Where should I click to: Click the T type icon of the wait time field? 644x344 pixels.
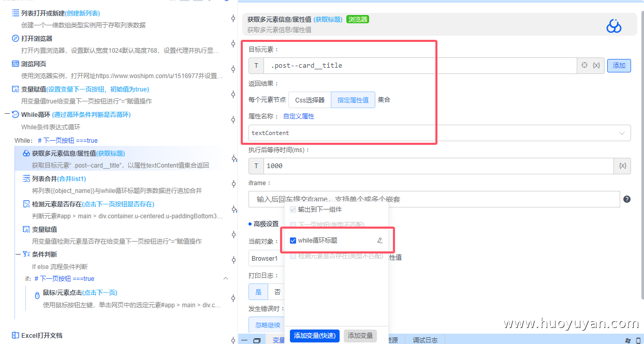(256, 166)
